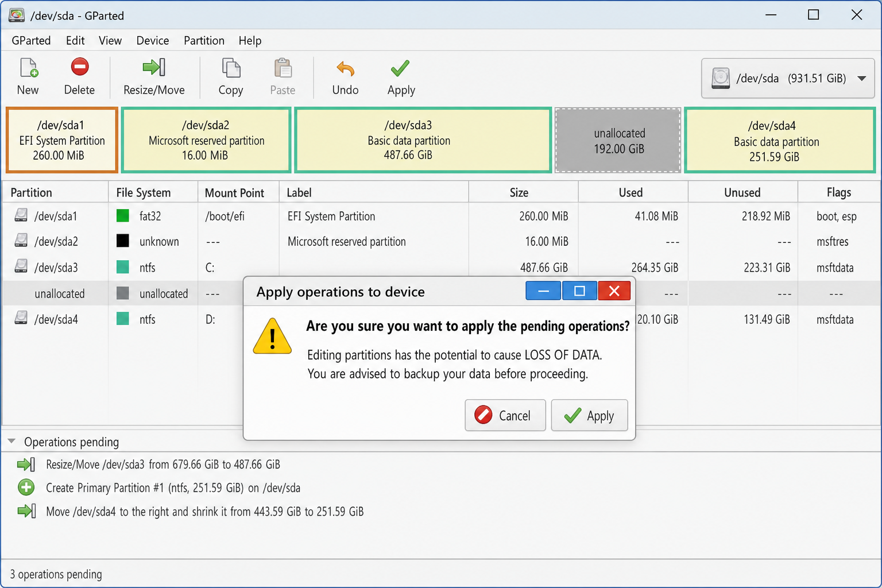Viewport: 882px width, 588px height.
Task: Click the Copy partition toolbar icon
Action: (x=231, y=68)
